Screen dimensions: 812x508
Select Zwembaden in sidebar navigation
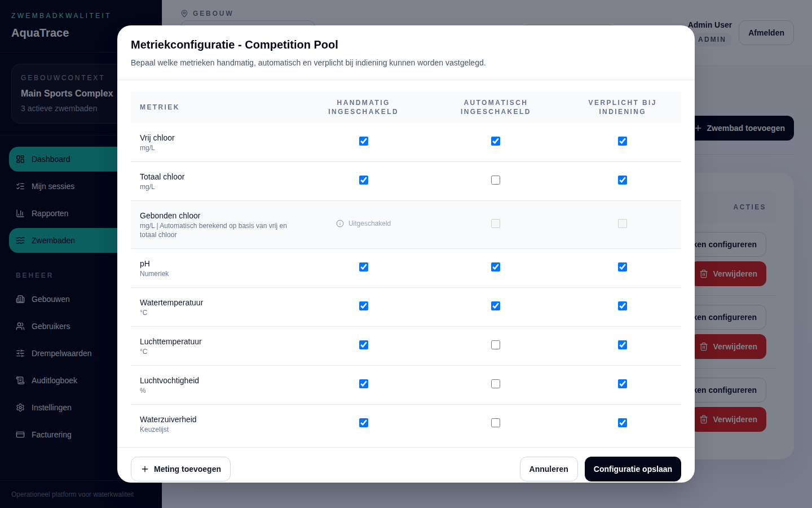(63, 240)
